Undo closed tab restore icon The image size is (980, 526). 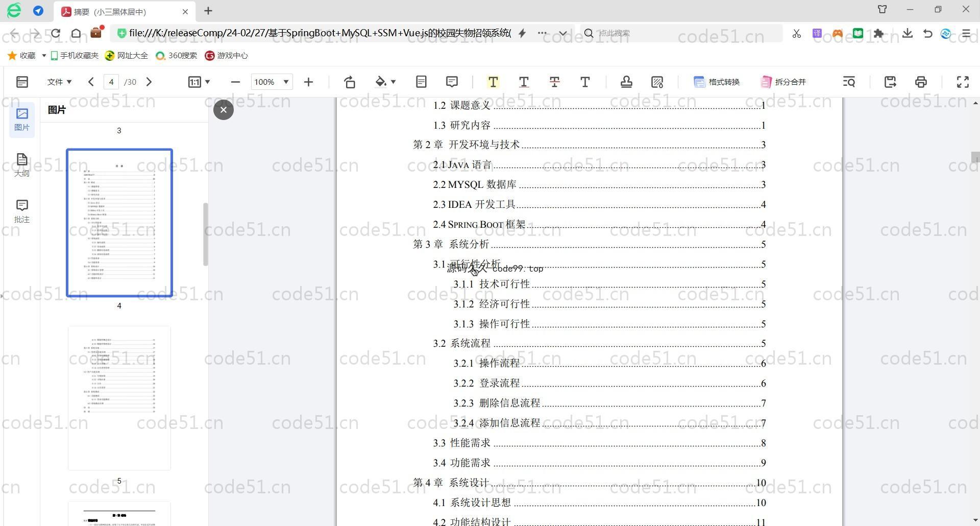[x=927, y=33]
